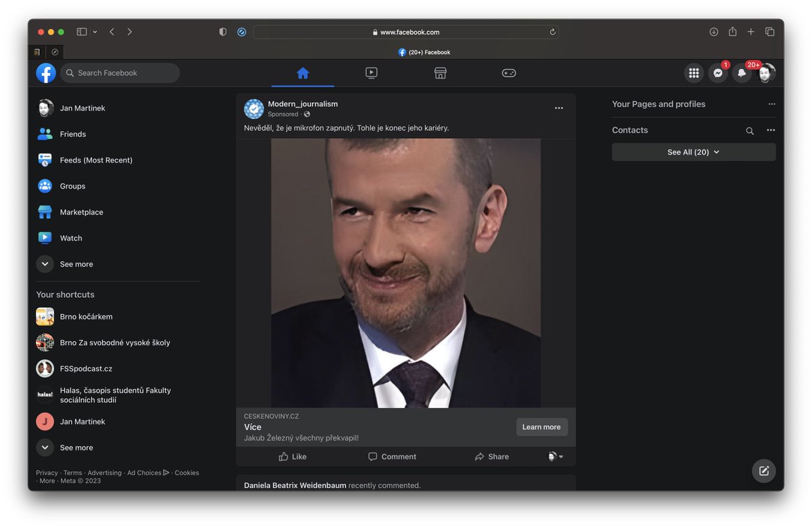Viewport: 812px width, 528px height.
Task: Select the second pinned Safari tab
Action: (55, 52)
